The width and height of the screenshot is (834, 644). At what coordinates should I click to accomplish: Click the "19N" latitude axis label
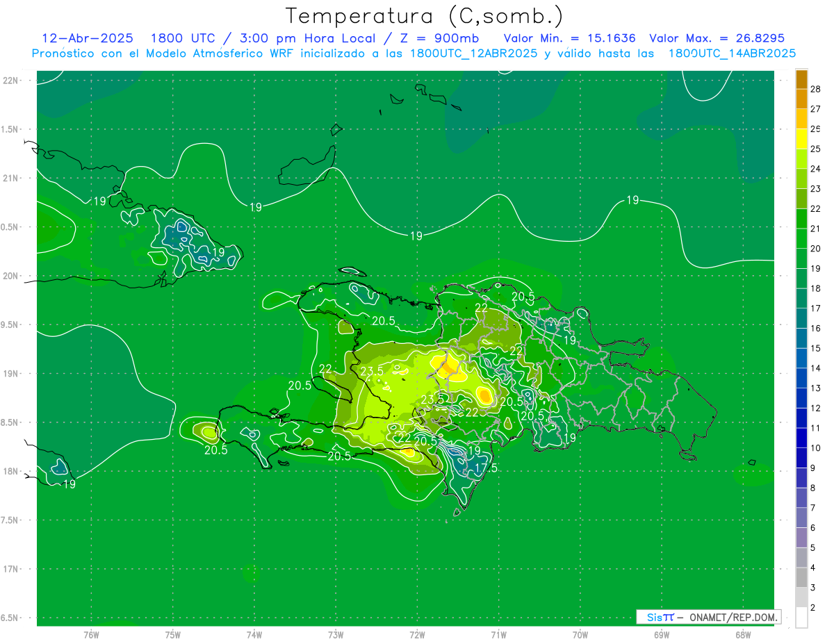click(x=10, y=374)
